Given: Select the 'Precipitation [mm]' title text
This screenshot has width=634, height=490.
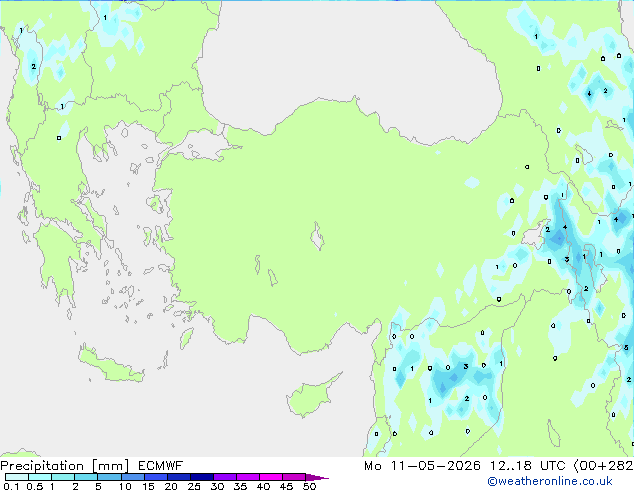Looking at the screenshot, I should (65, 466).
